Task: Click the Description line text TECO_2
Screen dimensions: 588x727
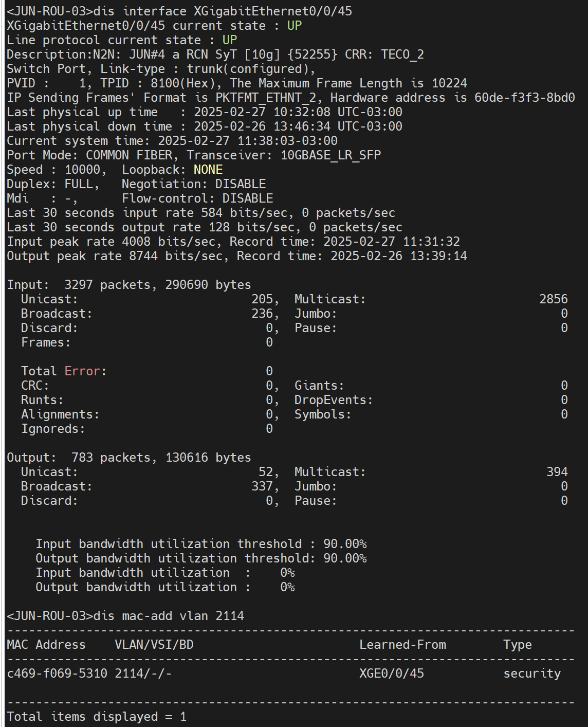Action: click(x=402, y=54)
